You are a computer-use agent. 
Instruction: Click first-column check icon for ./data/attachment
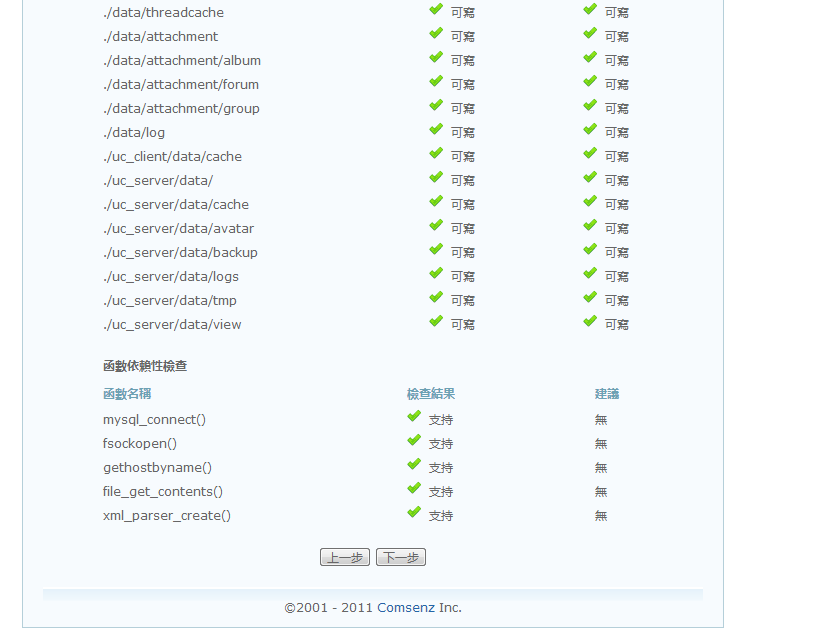[436, 33]
